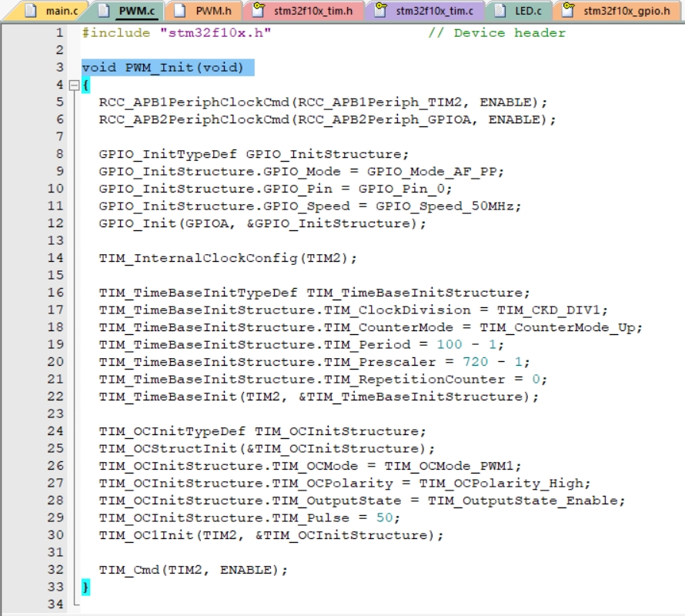Click the closing brace on line 33

[85, 588]
